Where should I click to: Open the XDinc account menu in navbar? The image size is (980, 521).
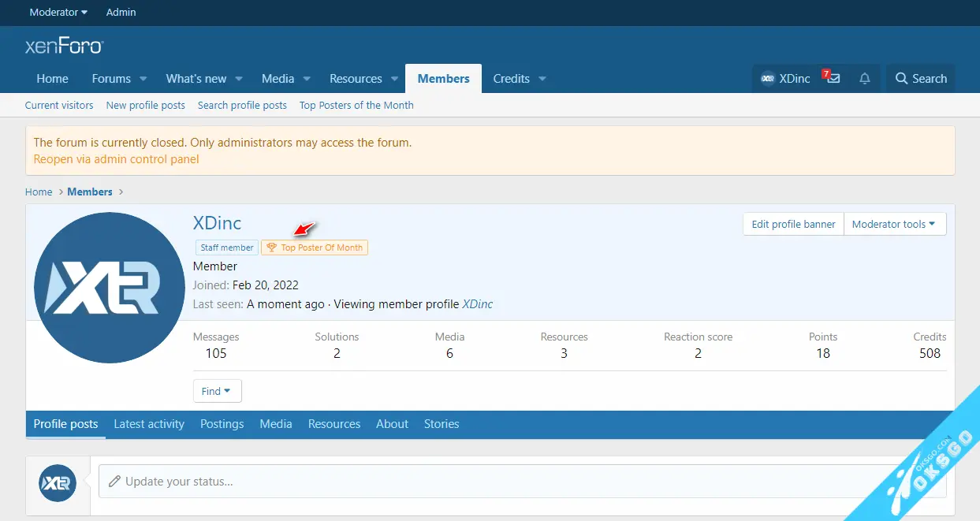click(x=785, y=79)
